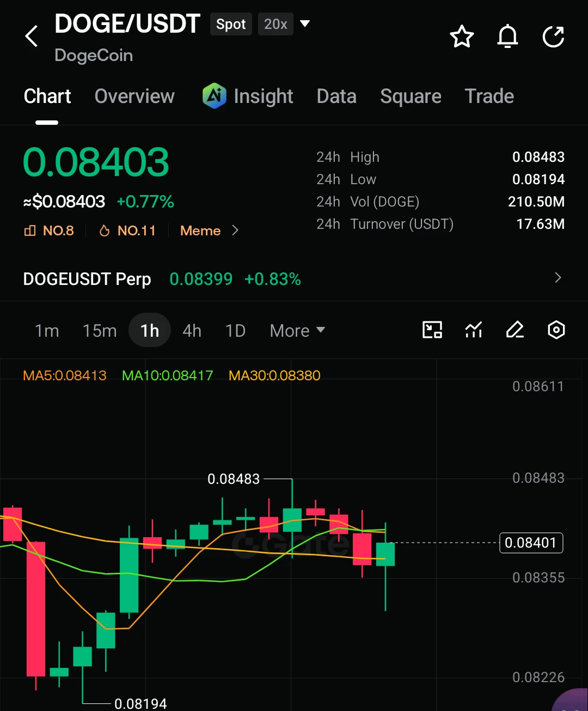Tap the MA10:0.08417 indicator label

(167, 375)
